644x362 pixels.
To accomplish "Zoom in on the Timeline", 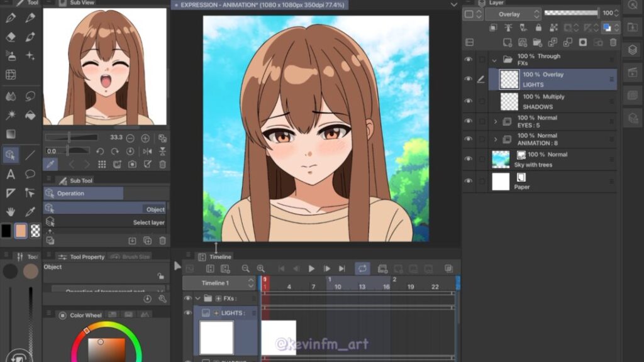I will coord(260,268).
